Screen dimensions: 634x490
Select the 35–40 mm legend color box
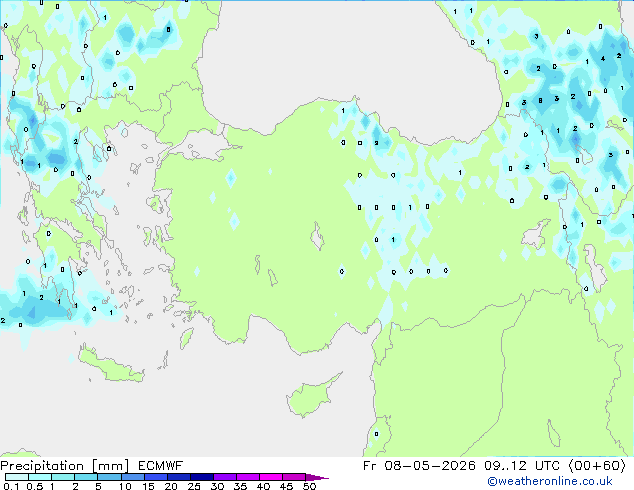click(247, 477)
